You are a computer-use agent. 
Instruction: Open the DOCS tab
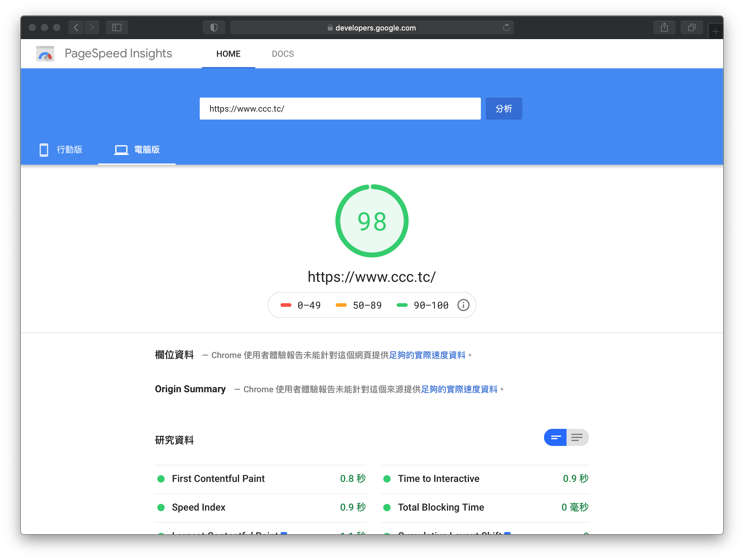coord(283,54)
